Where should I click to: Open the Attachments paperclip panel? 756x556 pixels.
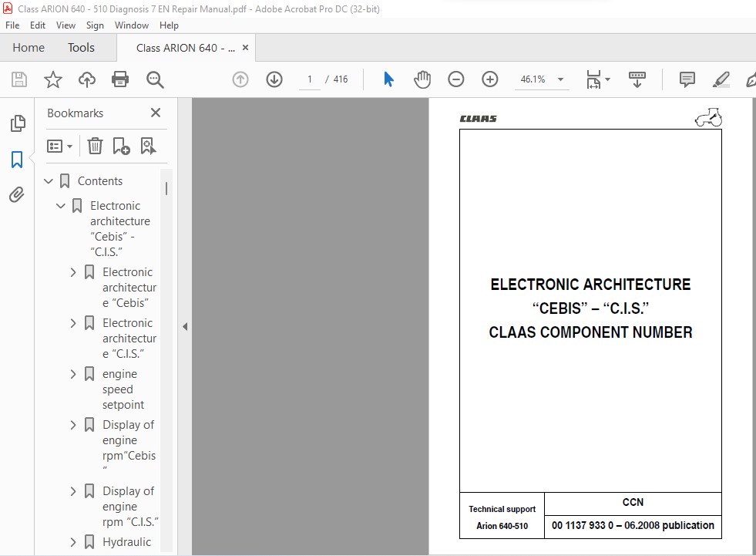[x=17, y=195]
